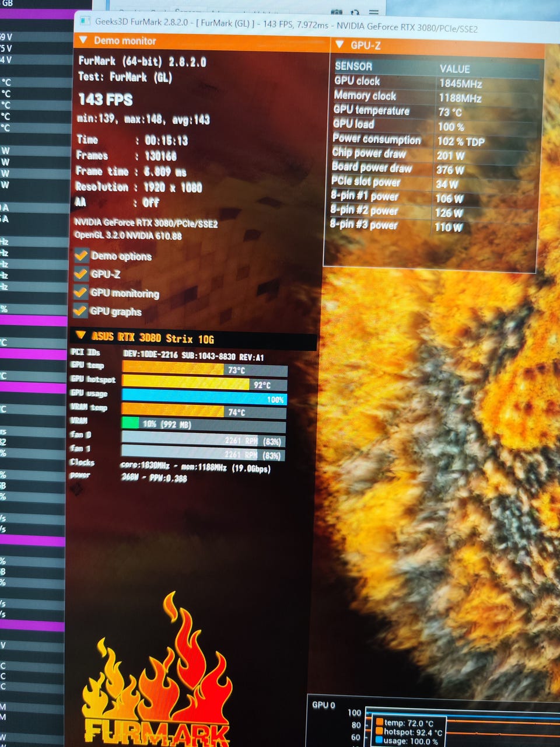Collapse the Demo monitor panel triangle
Screen dimensions: 560x747
pyautogui.click(x=83, y=40)
